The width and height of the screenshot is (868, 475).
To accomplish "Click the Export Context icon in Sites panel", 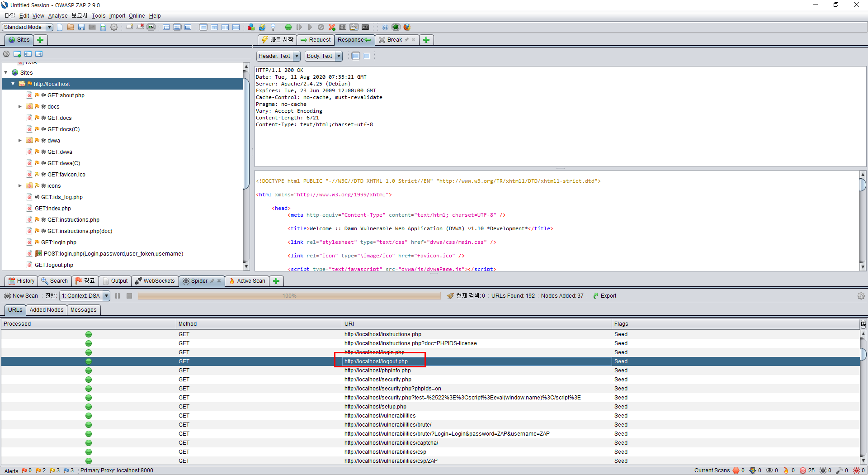I will point(39,54).
